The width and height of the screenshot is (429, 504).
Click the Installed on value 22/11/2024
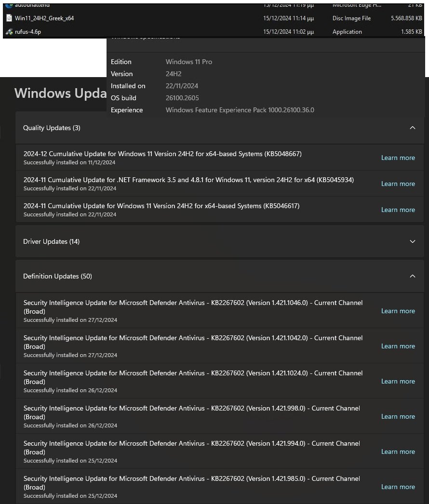[182, 86]
